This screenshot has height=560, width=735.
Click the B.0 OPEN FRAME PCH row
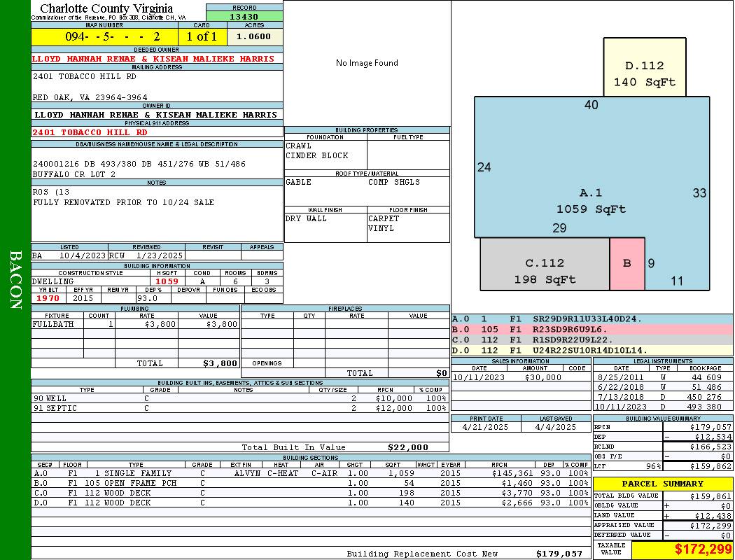[311, 484]
